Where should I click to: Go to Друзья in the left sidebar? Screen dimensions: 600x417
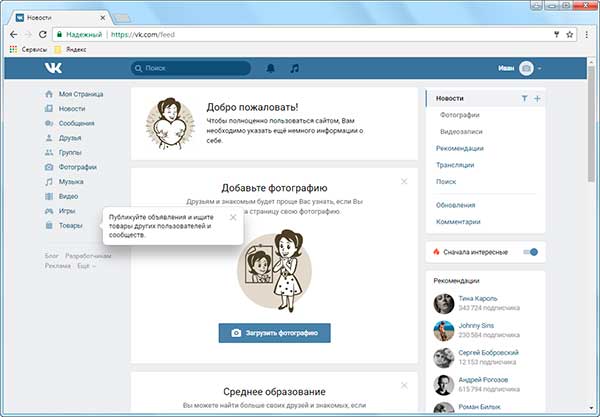click(x=70, y=138)
